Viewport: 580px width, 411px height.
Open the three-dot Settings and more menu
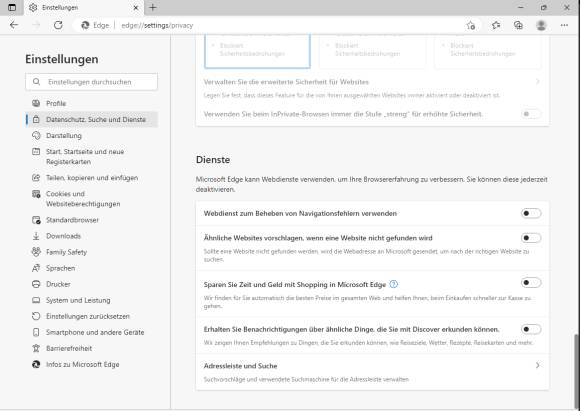(564, 25)
